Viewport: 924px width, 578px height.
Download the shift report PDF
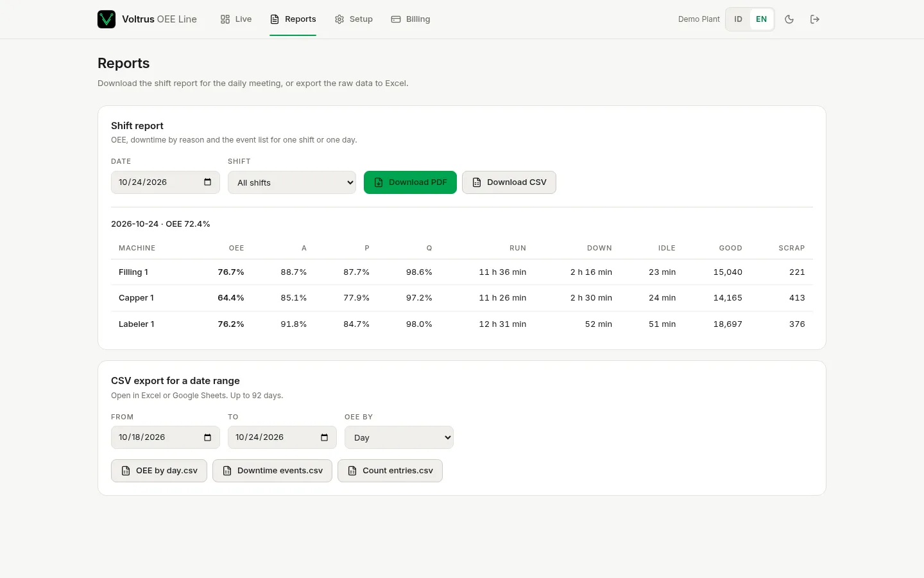pos(410,182)
